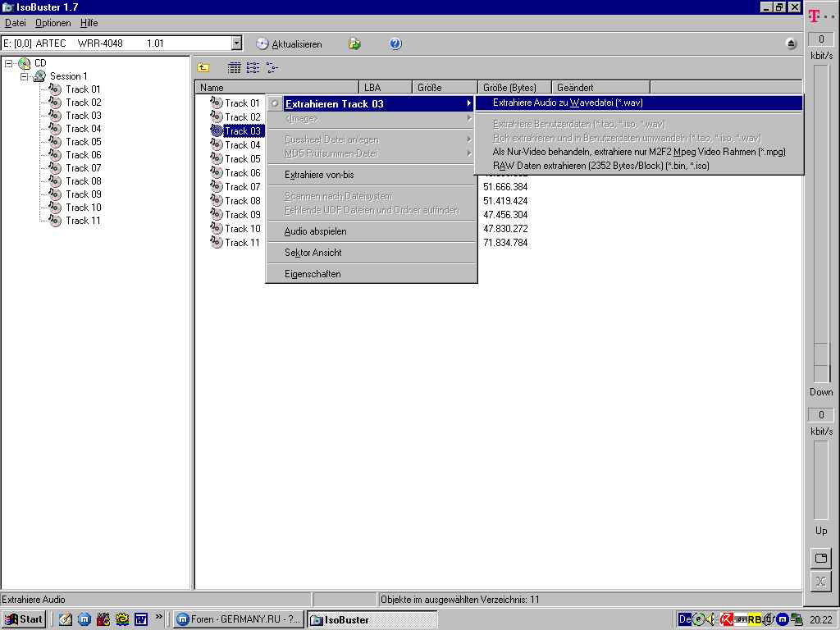The height and width of the screenshot is (630, 840).
Task: Select Track 11 in the left tree
Action: pos(83,221)
